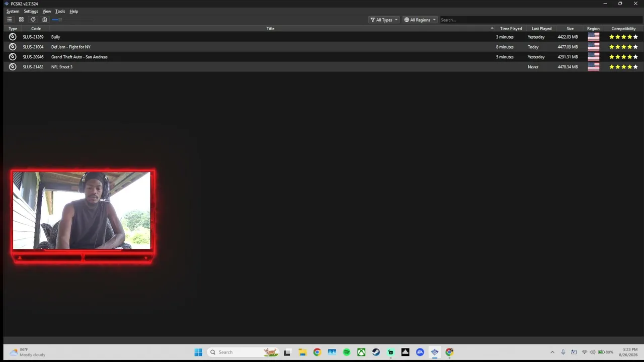Screen dimensions: 644x362
Task: Open the weather widget on taskbar
Action: pos(28,352)
